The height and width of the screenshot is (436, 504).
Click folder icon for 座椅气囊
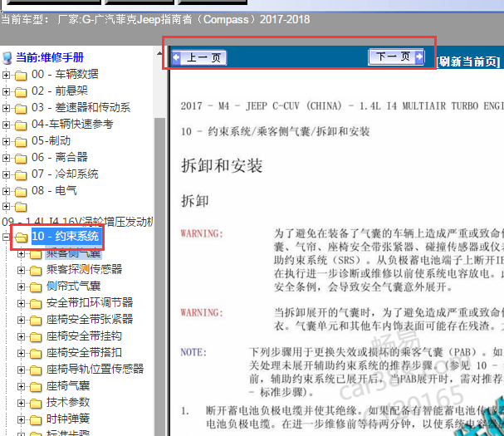(x=36, y=387)
